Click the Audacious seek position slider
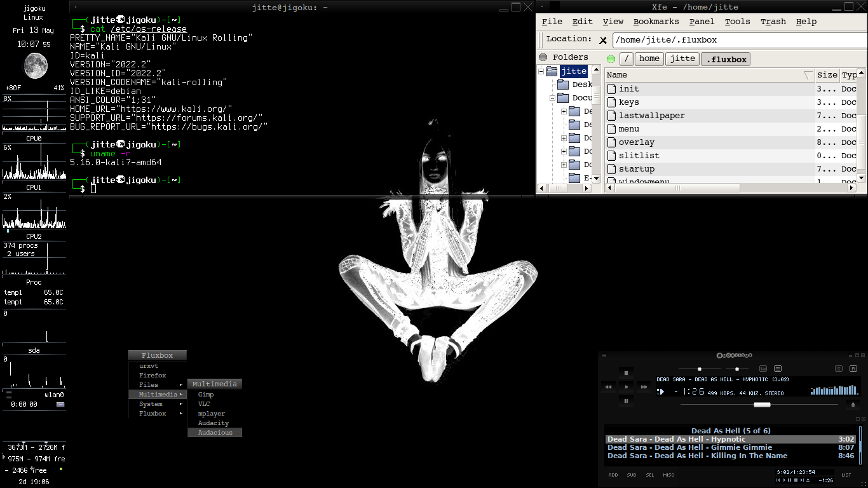Image resolution: width=868 pixels, height=488 pixels. (x=759, y=405)
